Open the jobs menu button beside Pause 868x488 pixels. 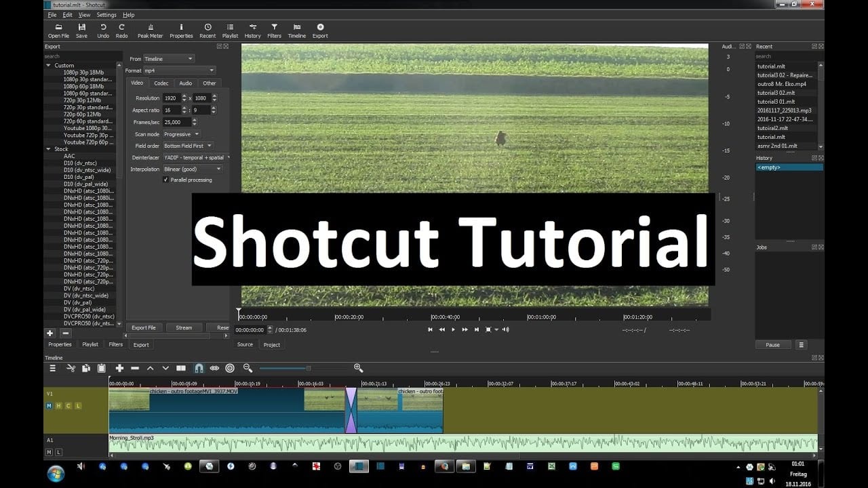(801, 345)
